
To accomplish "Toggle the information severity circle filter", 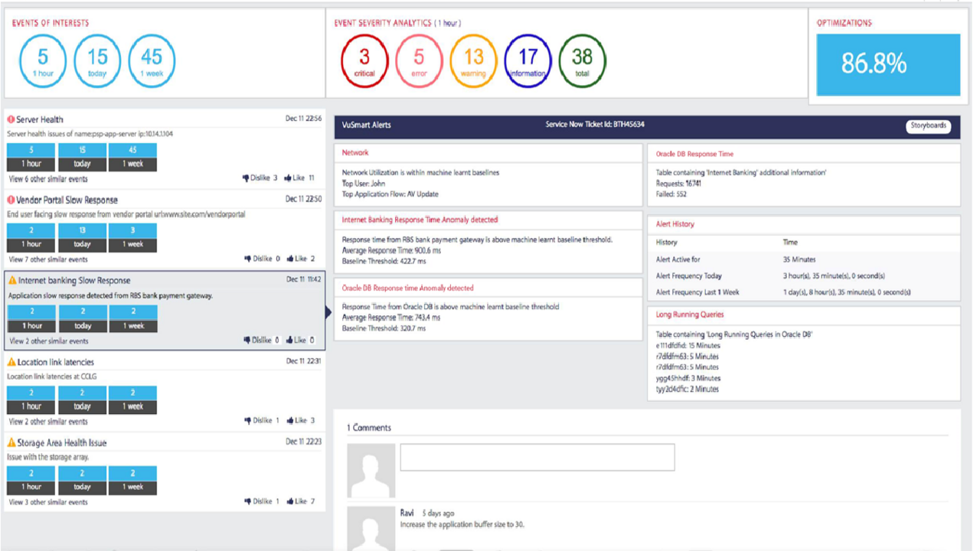I will [528, 60].
